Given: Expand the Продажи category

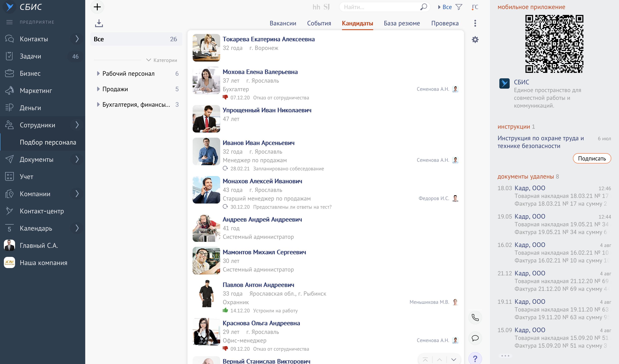Looking at the screenshot, I should point(98,89).
